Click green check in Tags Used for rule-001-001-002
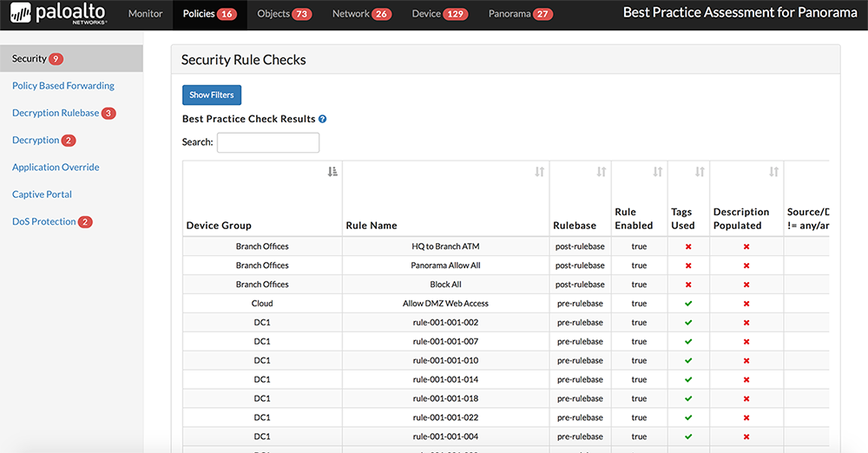Image resolution: width=868 pixels, height=453 pixels. [688, 322]
